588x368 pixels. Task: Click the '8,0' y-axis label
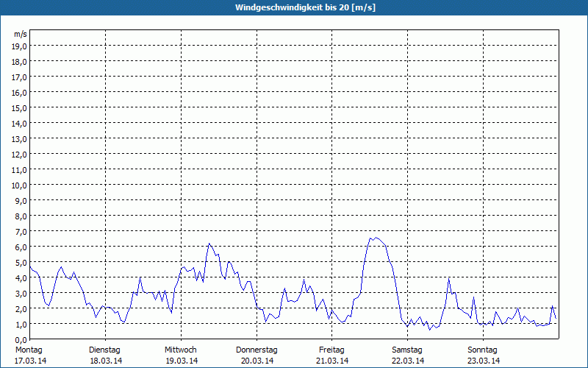click(x=21, y=216)
